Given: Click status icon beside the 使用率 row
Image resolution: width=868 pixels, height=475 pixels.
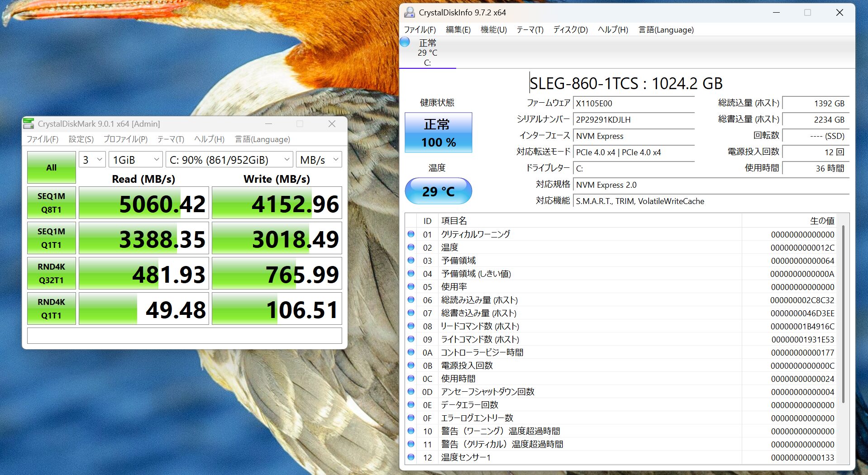Looking at the screenshot, I should click(x=411, y=287).
